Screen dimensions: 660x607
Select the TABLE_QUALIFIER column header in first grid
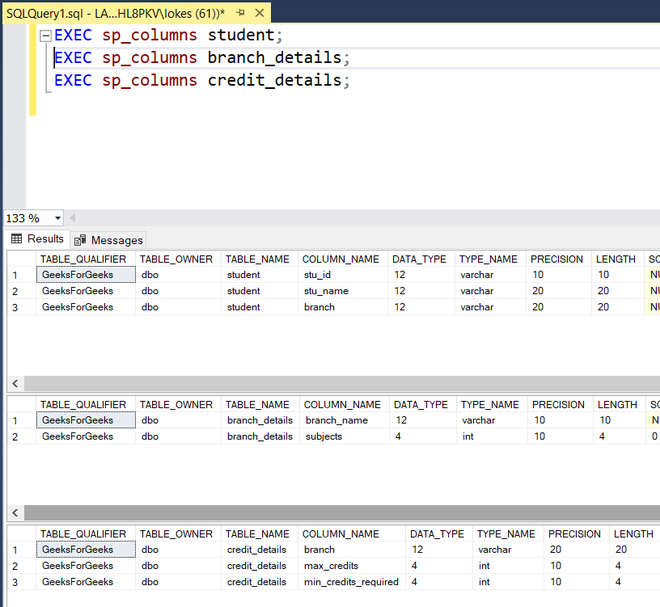85,259
